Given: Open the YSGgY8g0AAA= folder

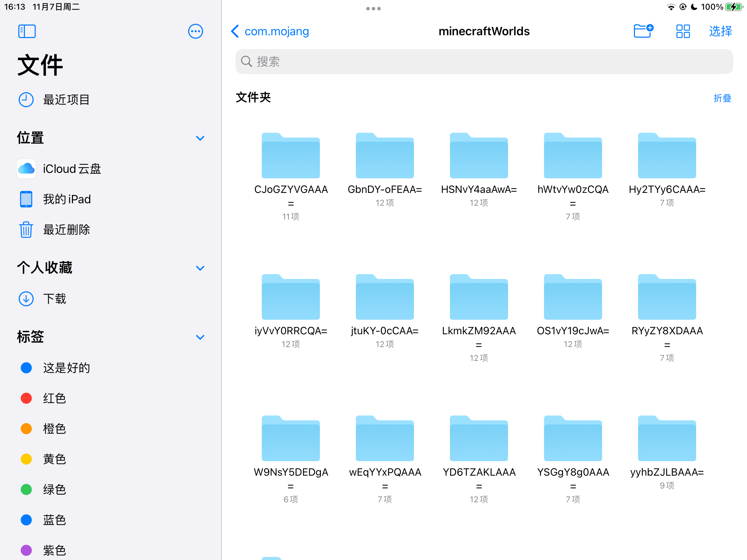Looking at the screenshot, I should pos(573,438).
